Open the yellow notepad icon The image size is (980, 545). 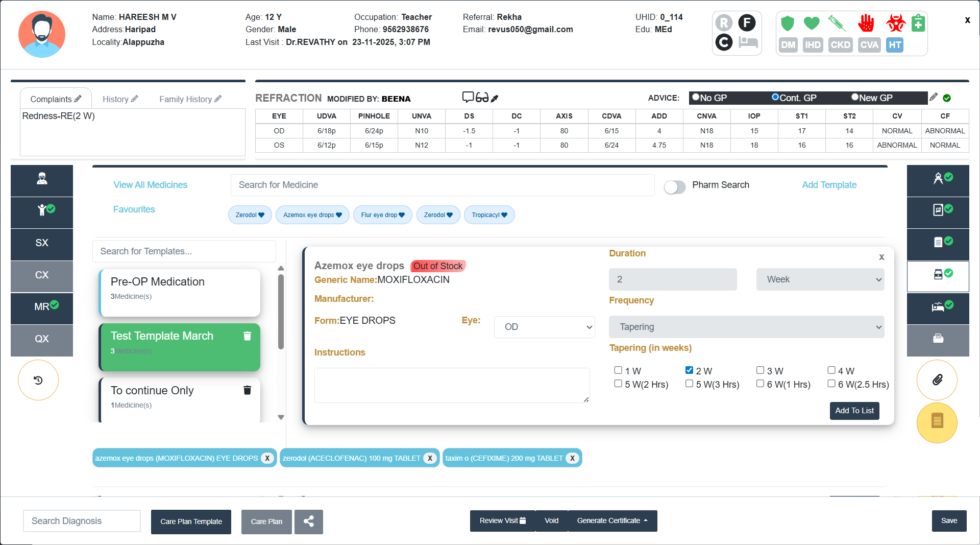coord(937,422)
